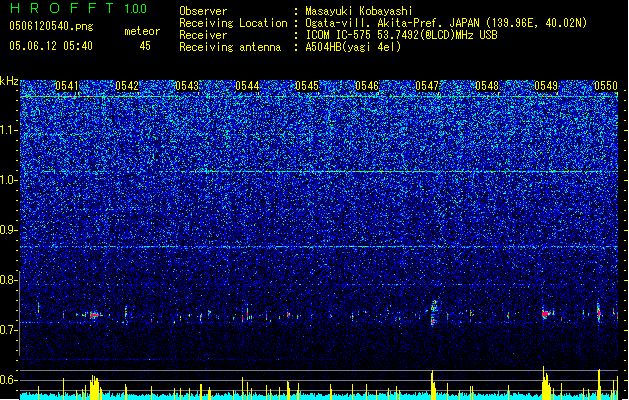This screenshot has height=400, width=629.
Task: Select the file name 0506120540.png
Action: click(51, 26)
